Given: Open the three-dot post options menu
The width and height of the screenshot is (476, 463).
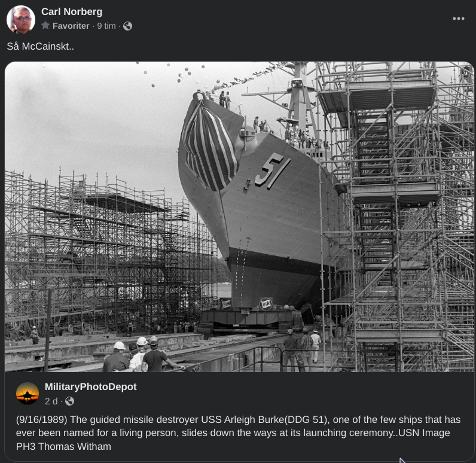Looking at the screenshot, I should click(x=459, y=19).
